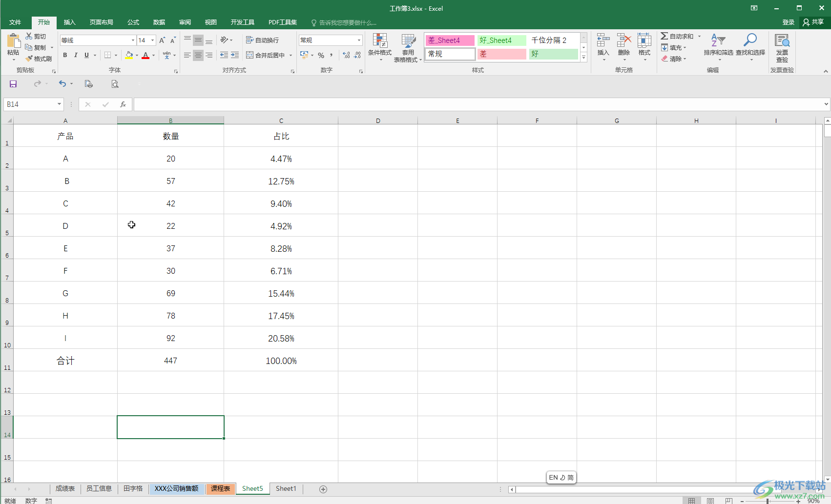Viewport: 831px width, 504px height.
Task: Click the Borders icon in font group
Action: click(108, 55)
